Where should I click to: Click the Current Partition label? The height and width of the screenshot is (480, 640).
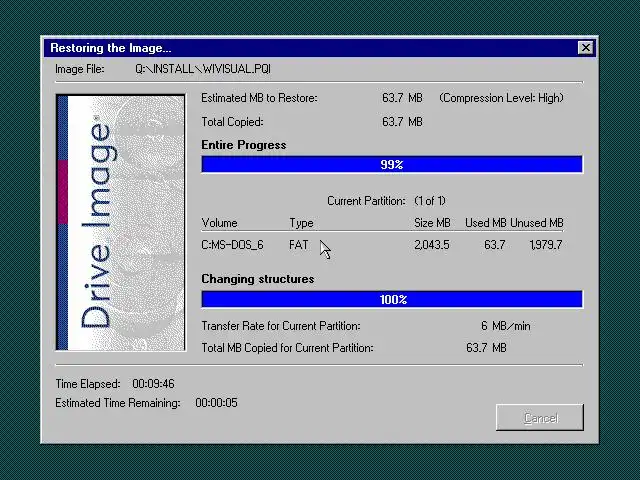click(x=366, y=201)
